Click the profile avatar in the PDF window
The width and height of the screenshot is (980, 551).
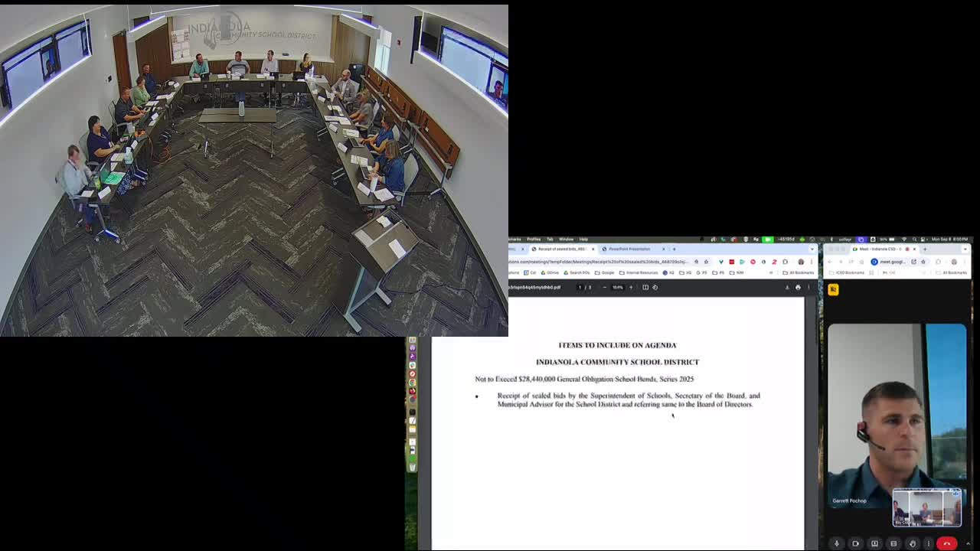pos(801,262)
